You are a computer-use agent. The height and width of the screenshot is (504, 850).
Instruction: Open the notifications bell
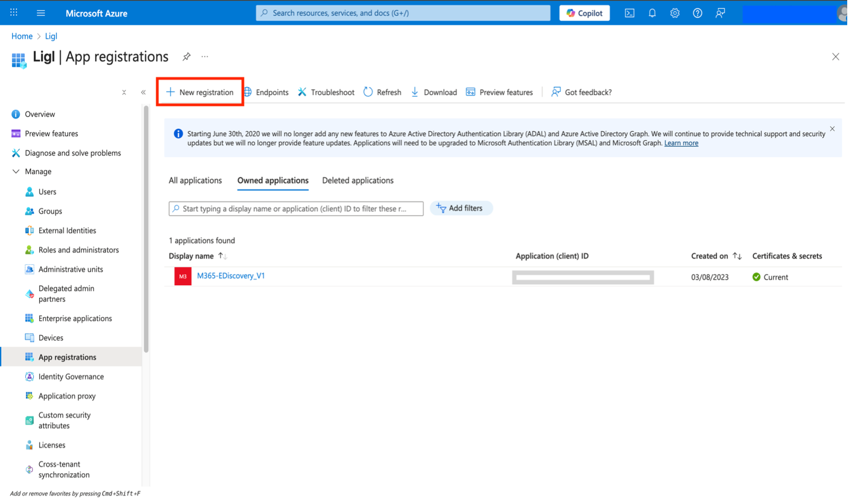pyautogui.click(x=652, y=13)
